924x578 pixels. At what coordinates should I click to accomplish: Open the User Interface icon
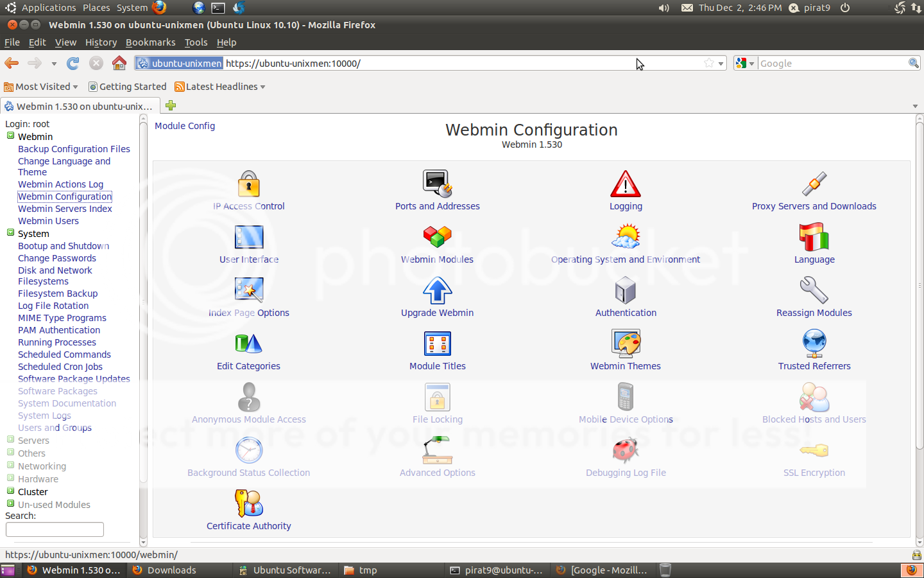coord(249,238)
